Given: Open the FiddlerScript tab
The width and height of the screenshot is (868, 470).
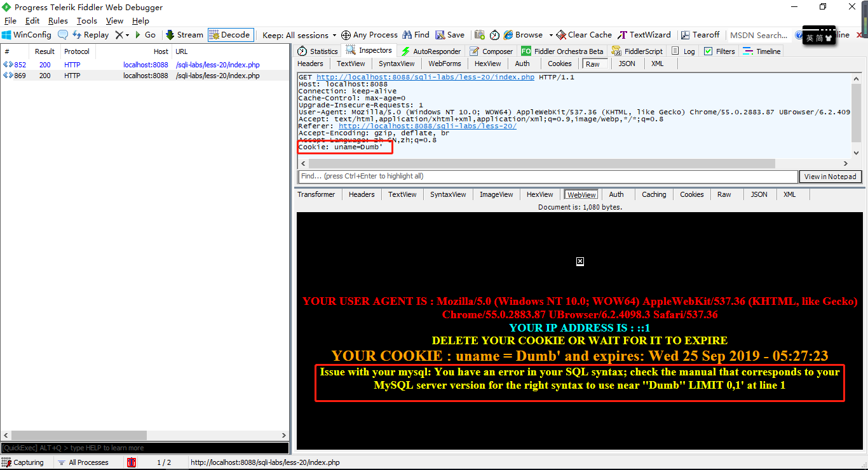Looking at the screenshot, I should pyautogui.click(x=637, y=51).
